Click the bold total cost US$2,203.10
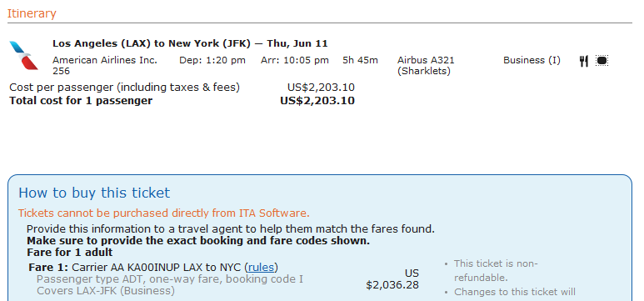 point(317,101)
